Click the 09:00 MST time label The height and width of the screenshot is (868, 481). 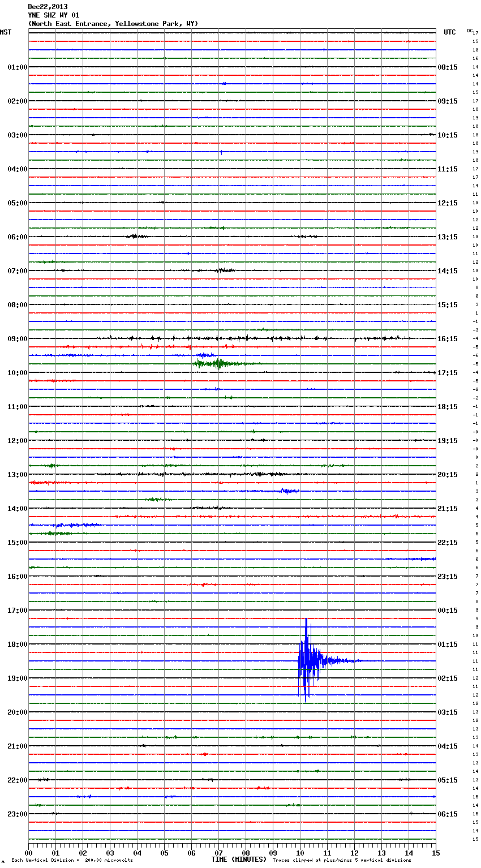(x=17, y=339)
